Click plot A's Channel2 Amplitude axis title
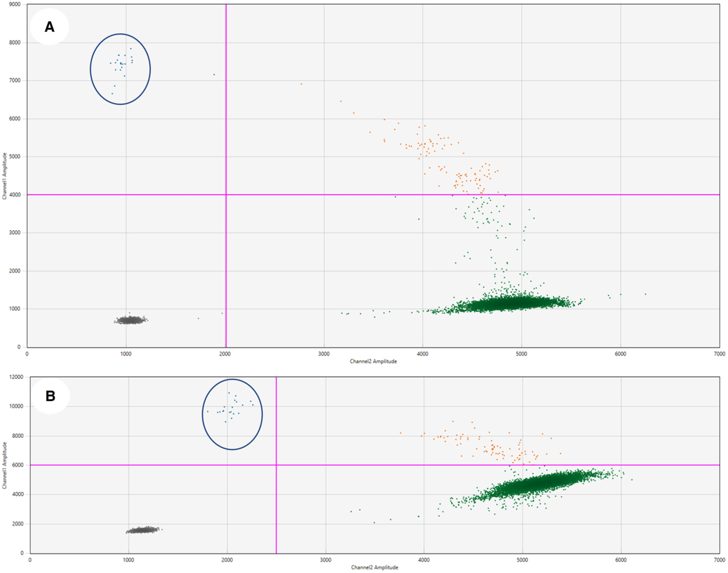Viewport: 728px width, 573px height. coord(373,361)
